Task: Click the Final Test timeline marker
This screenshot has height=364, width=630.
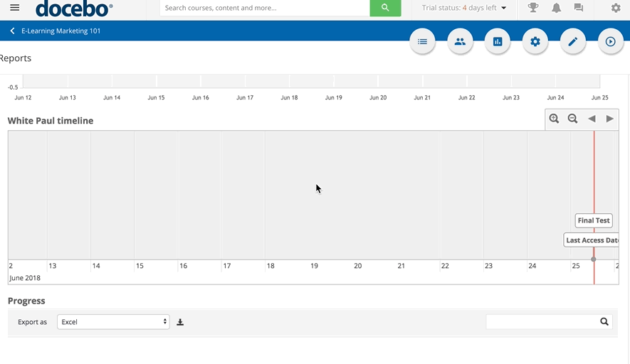Action: click(594, 220)
